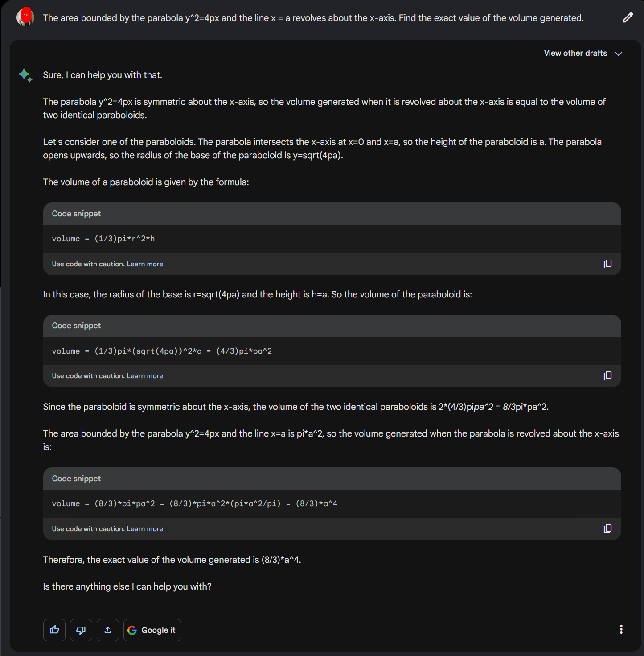
Task: Copy the third code snippet with (8/3)*a^4
Action: (x=607, y=529)
